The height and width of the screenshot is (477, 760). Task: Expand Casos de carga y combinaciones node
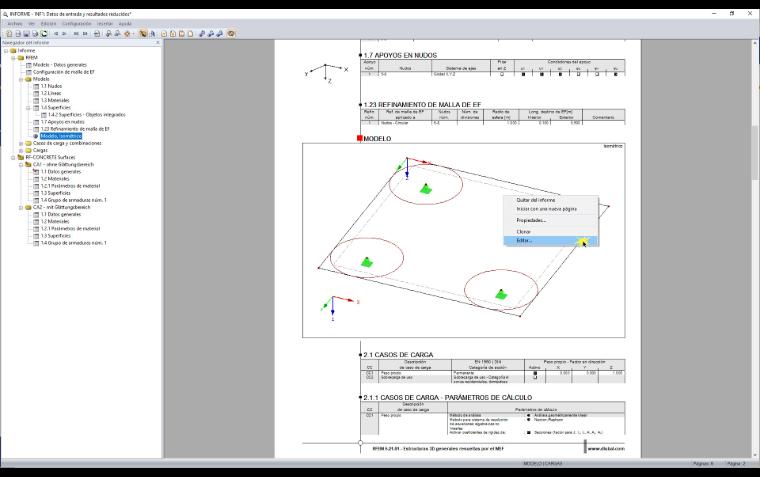pos(21,143)
